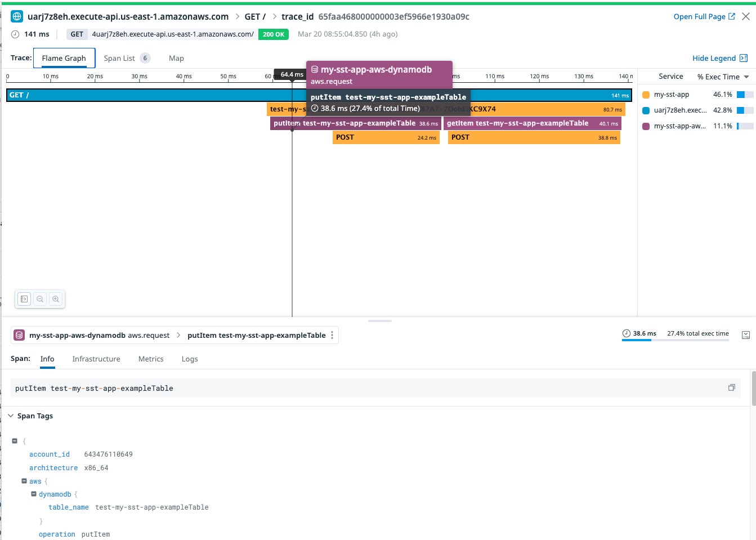Viewport: 756px width, 540px height.
Task: Copy the putItem resource name
Action: (732, 387)
